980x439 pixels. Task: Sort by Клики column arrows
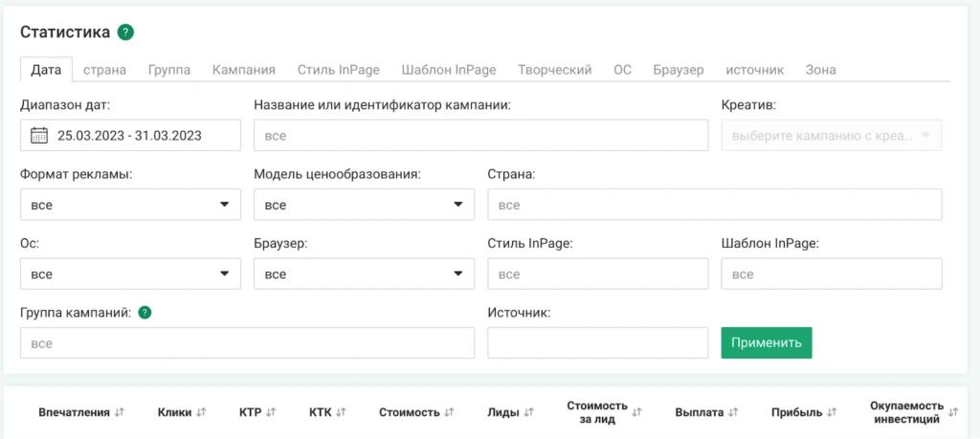click(201, 413)
